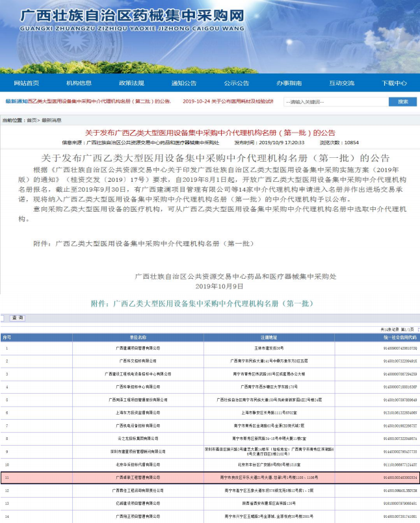
Task: Select the company name in row 14
Action: pos(138,517)
